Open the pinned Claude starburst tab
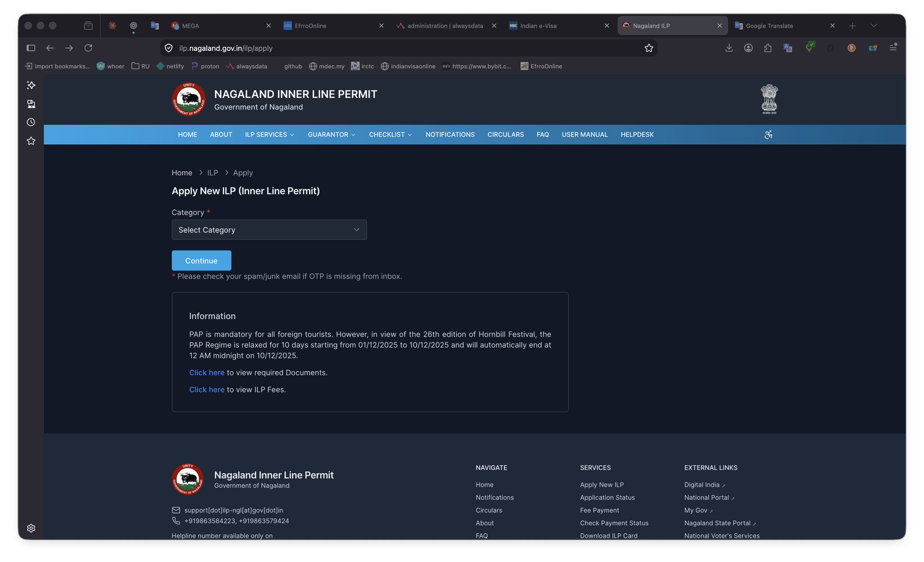Screen dimensions: 924x562 tap(112, 26)
